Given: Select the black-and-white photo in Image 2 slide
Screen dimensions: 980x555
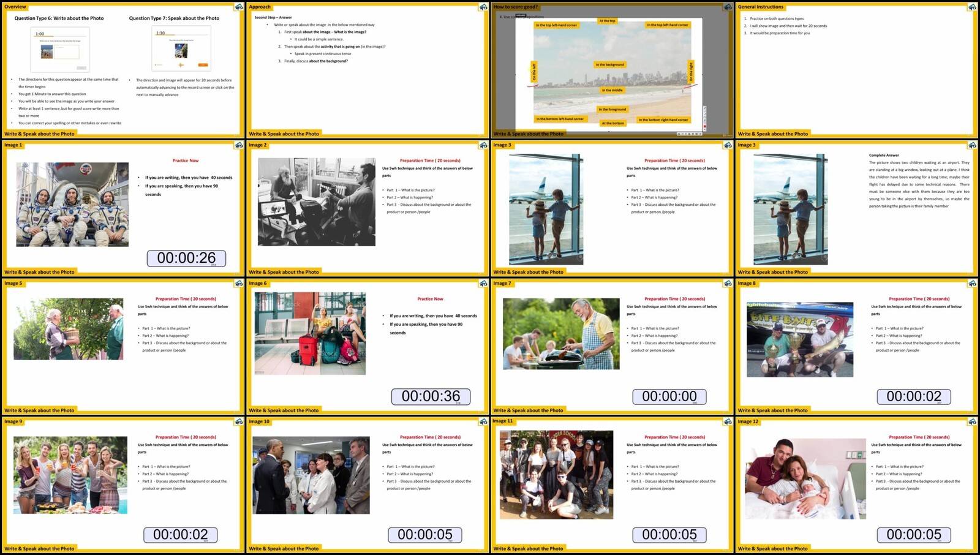Looking at the screenshot, I should click(x=317, y=202).
